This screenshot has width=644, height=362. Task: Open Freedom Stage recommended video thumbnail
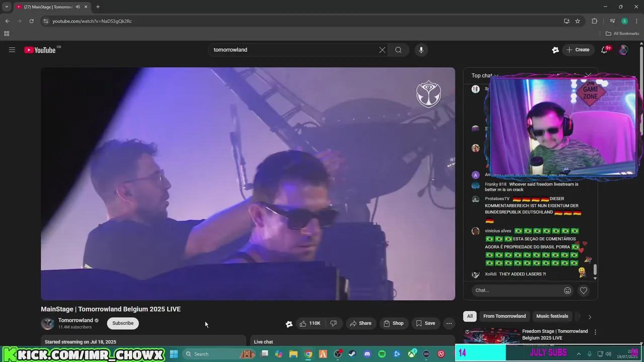(x=492, y=336)
